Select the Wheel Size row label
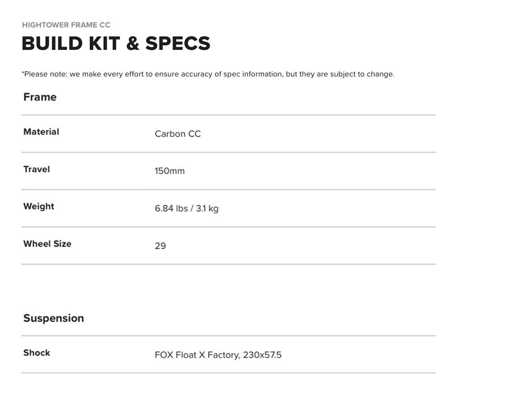 [47, 244]
